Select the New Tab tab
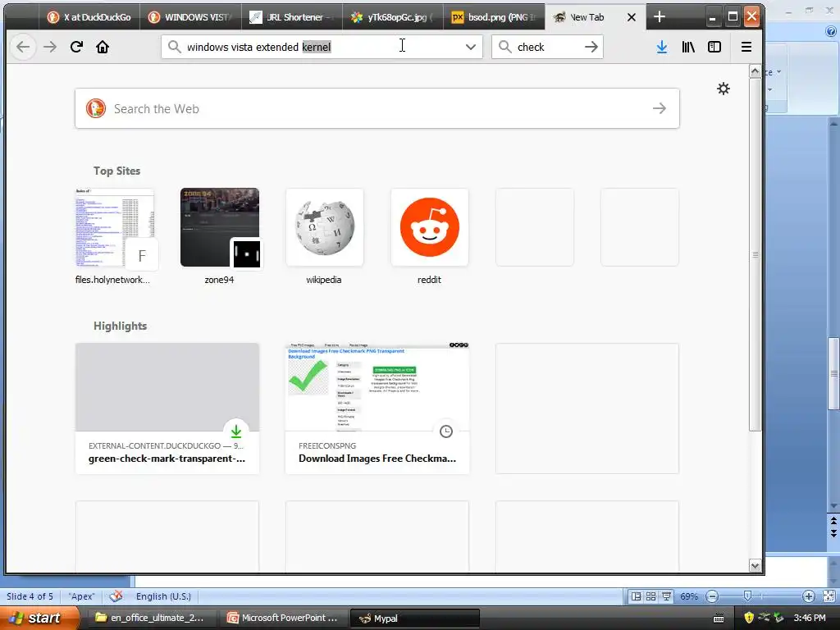The height and width of the screenshot is (630, 840). [x=587, y=17]
